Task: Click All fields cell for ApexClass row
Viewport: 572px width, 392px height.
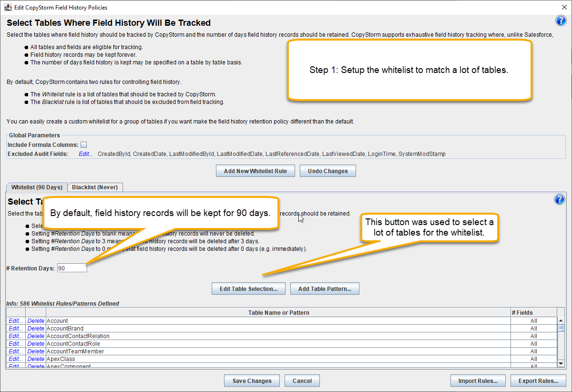Action: point(533,359)
